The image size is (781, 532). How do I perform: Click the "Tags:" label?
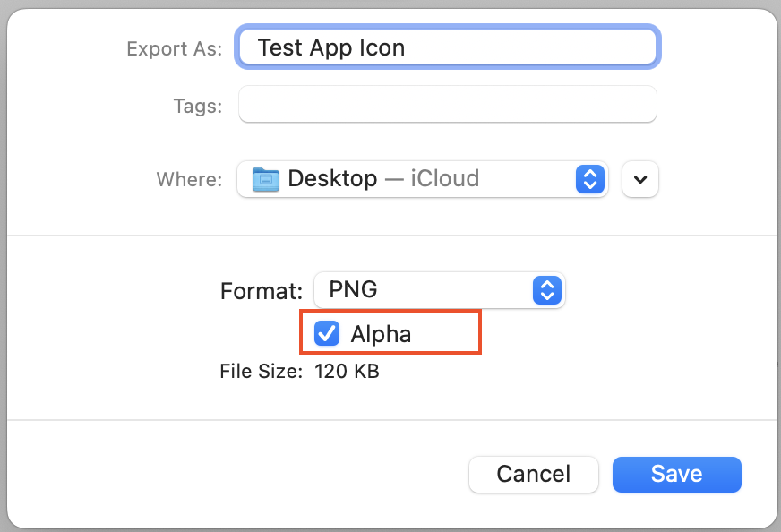(x=197, y=106)
